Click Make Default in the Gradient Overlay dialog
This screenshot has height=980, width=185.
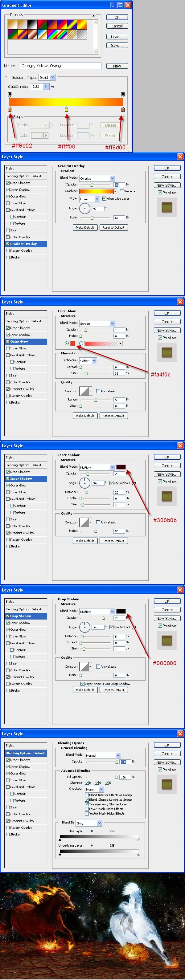(x=84, y=227)
